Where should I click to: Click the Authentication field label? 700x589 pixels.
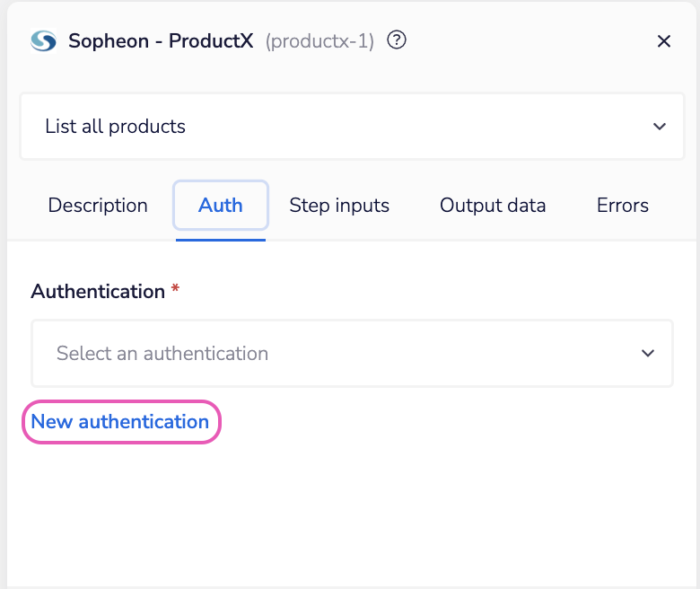coord(98,292)
